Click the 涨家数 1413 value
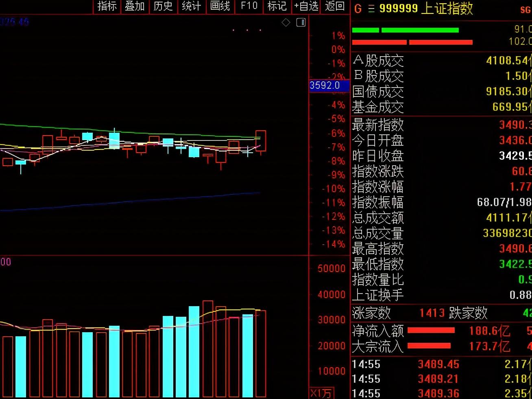Image resolution: width=532 pixels, height=399 pixels. tap(432, 313)
